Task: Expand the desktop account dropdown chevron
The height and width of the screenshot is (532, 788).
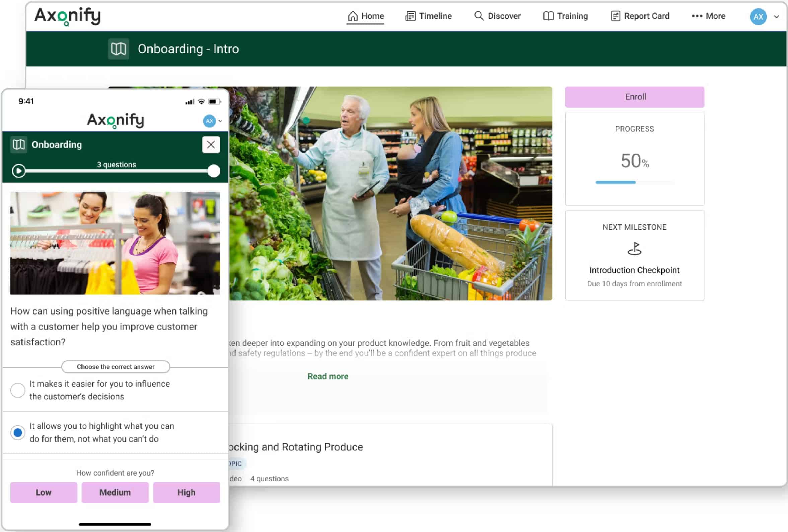Action: [x=777, y=17]
